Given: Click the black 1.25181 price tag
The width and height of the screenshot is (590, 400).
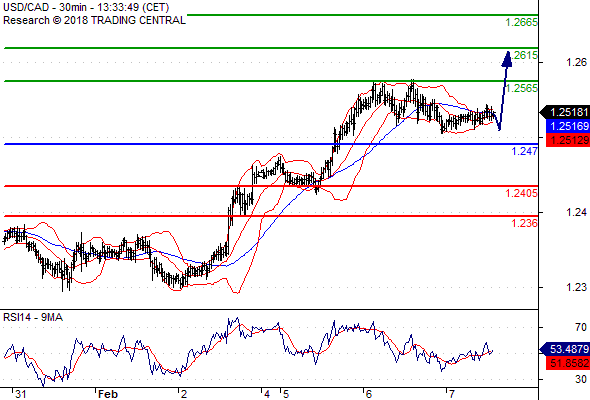Looking at the screenshot, I should (565, 112).
